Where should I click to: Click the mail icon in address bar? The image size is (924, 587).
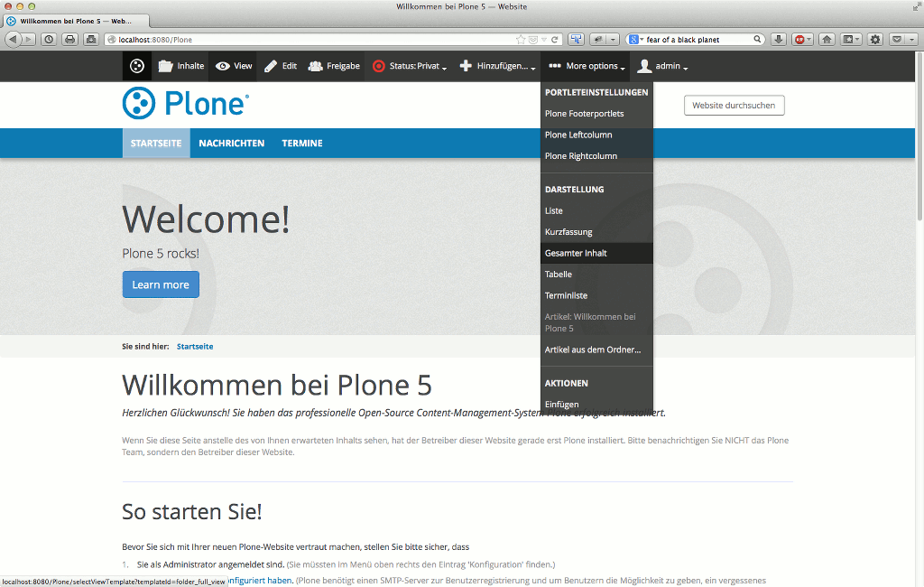(x=532, y=40)
